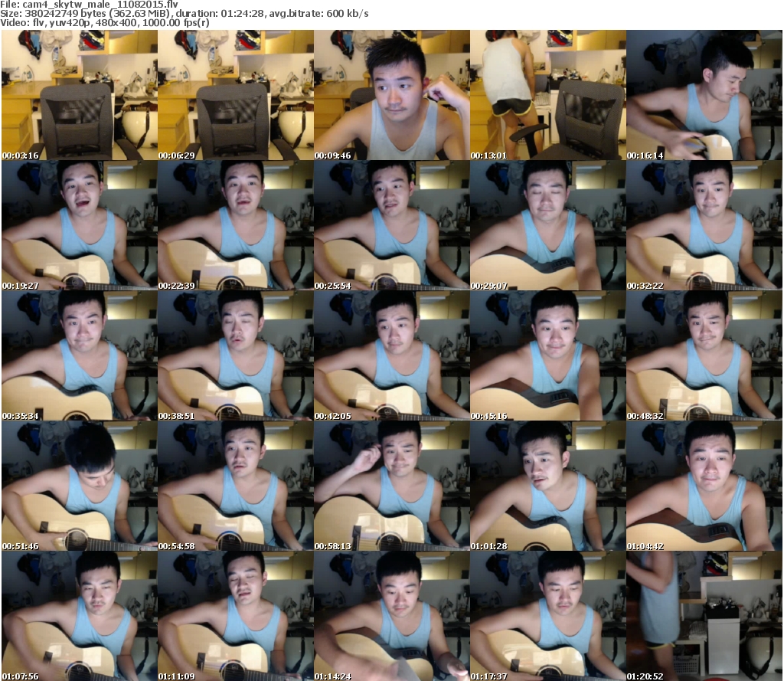The image size is (784, 681).
Task: Open the frame at 00:22:39
Action: (x=236, y=225)
